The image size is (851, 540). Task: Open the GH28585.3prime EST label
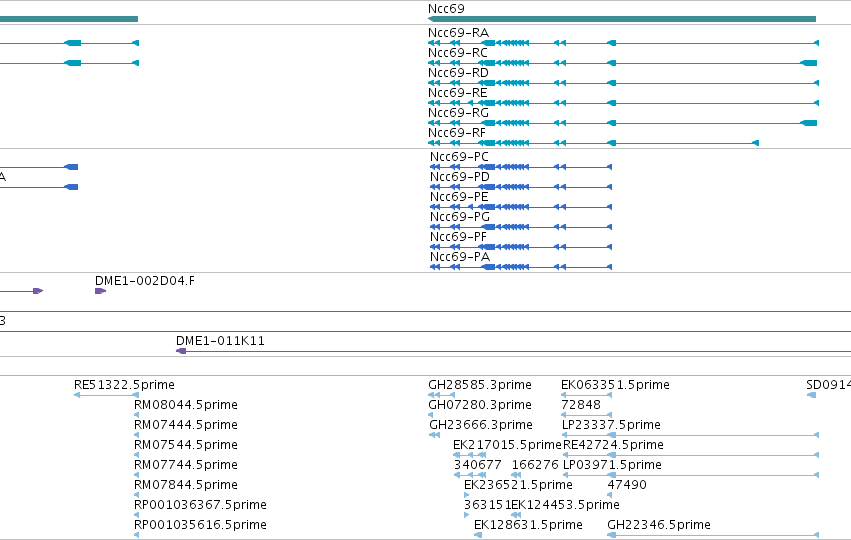480,385
